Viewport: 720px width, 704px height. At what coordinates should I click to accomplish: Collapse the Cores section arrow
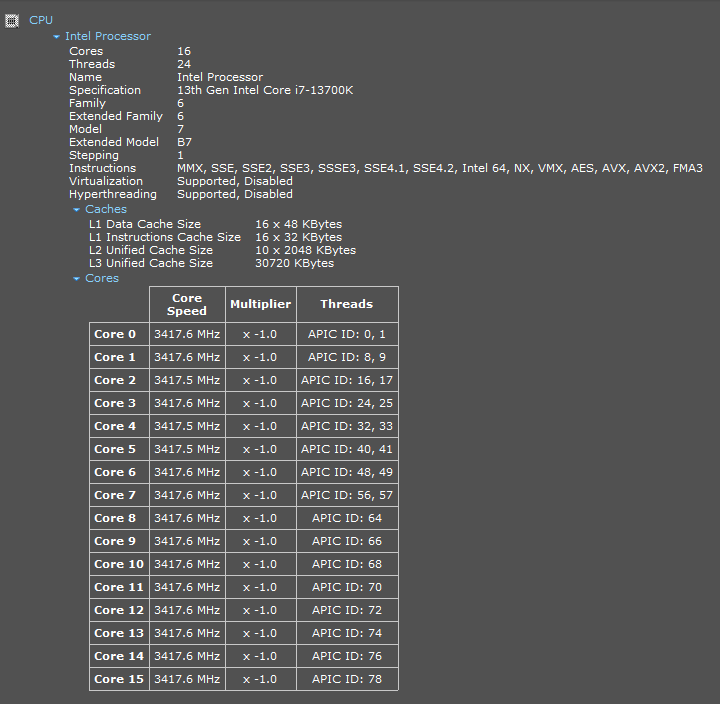point(77,279)
